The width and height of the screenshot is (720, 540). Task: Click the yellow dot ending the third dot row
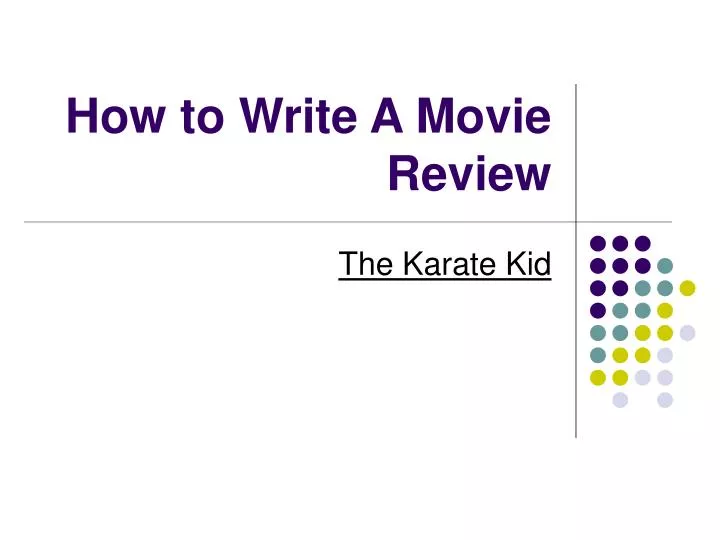tap(687, 288)
